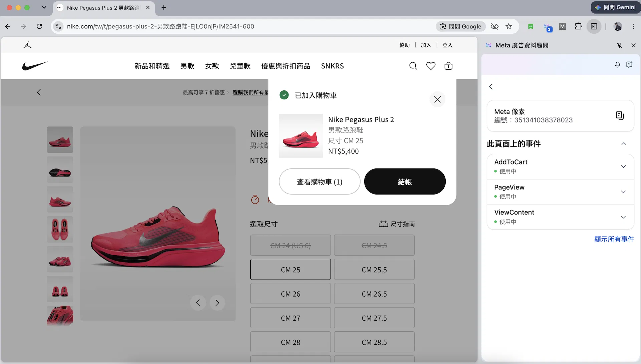
Task: Open the Chrome profile avatar
Action: tap(618, 26)
